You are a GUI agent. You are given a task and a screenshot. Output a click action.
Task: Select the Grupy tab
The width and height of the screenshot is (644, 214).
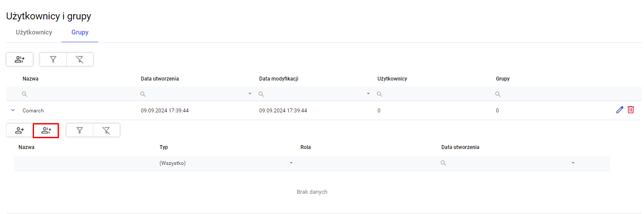pyautogui.click(x=80, y=32)
